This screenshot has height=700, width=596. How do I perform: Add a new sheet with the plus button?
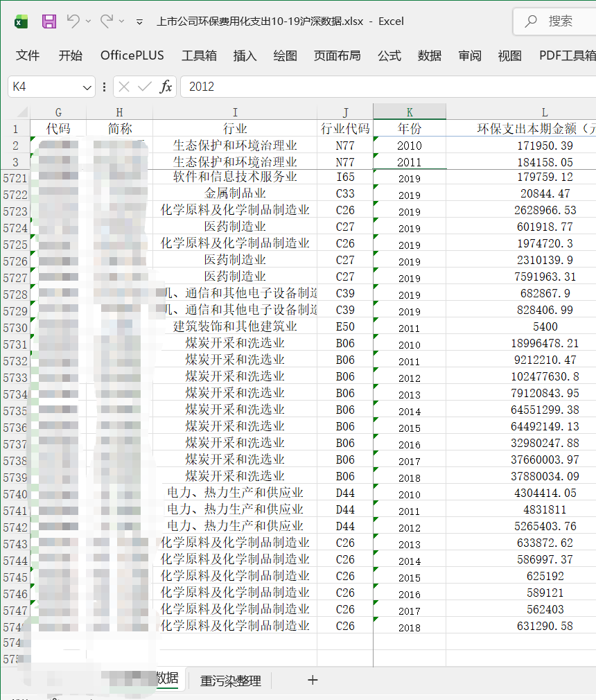[313, 680]
